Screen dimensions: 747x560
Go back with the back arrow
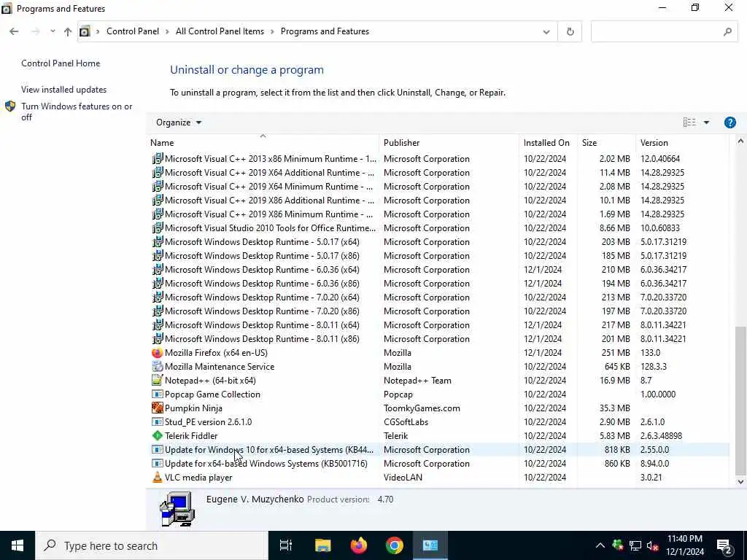[x=14, y=32]
